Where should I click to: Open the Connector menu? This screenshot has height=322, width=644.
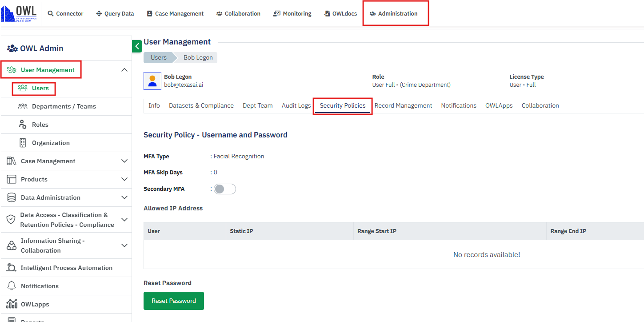coord(65,14)
